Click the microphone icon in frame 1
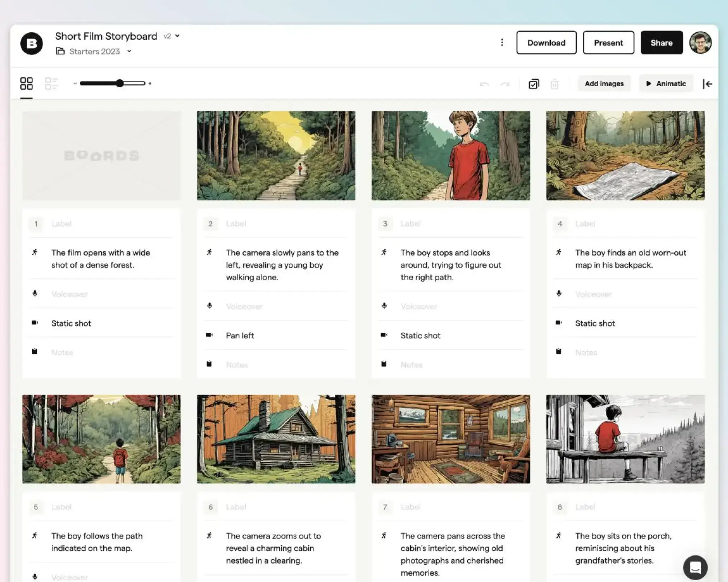 point(35,294)
